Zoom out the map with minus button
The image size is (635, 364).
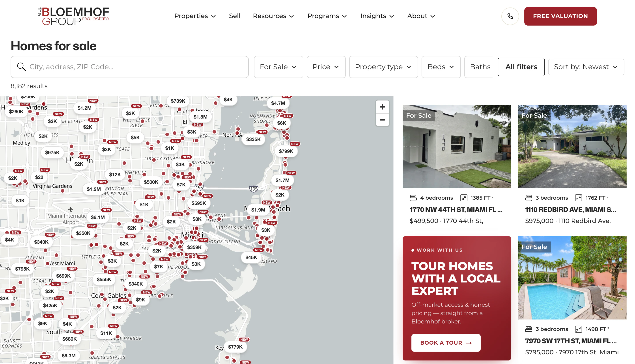coord(382,120)
